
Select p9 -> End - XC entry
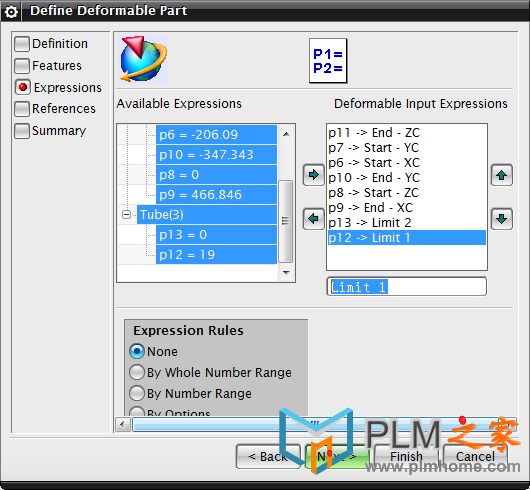[407, 207]
